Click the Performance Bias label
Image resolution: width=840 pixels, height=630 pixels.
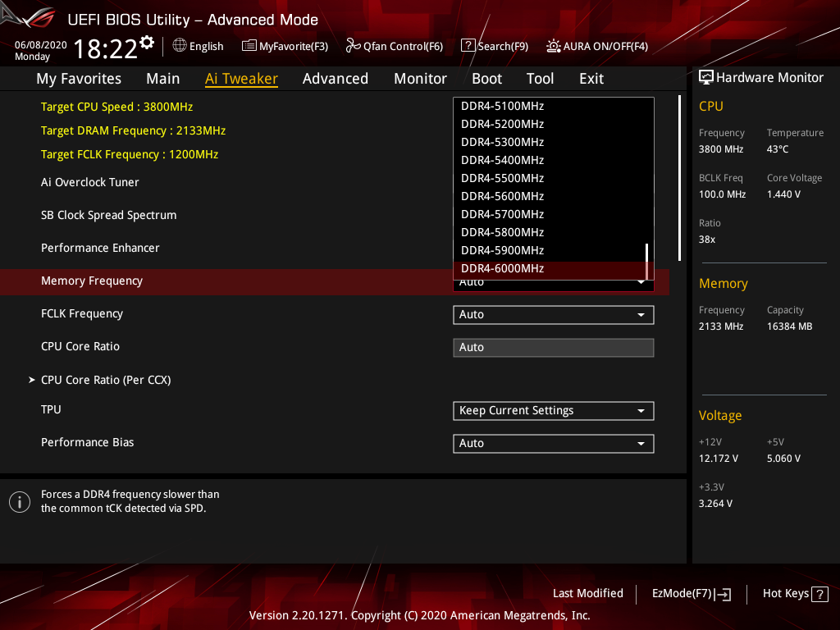(87, 442)
